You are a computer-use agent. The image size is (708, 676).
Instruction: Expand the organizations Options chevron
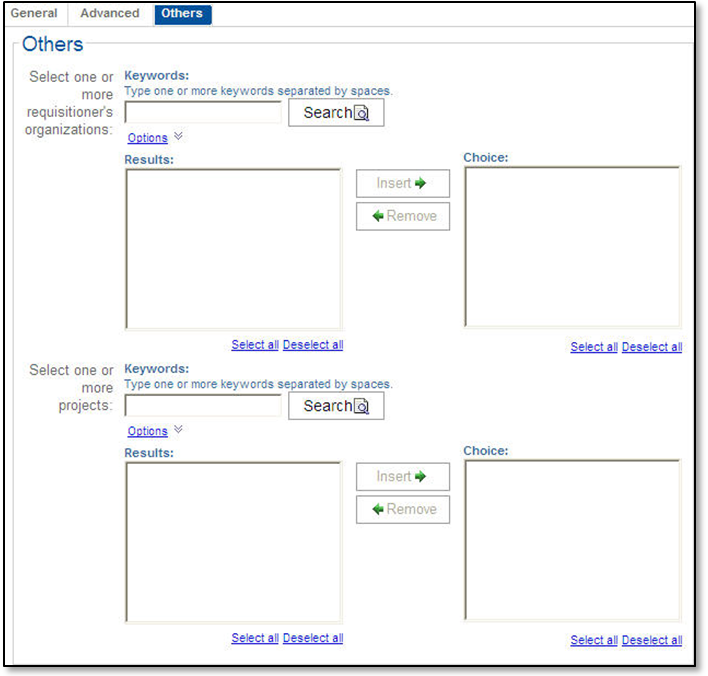pos(178,137)
